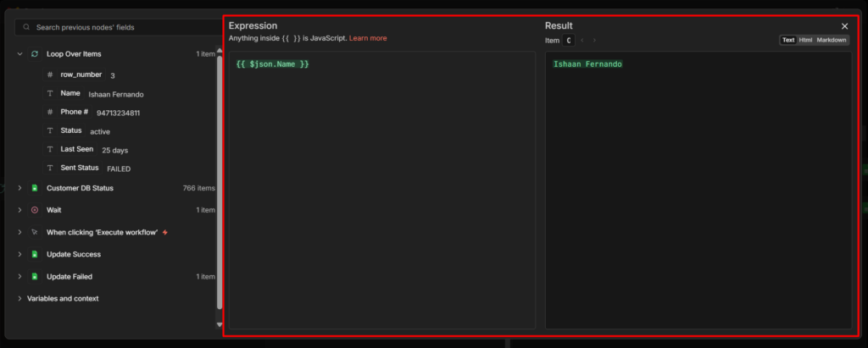Click the Execute workflow cursor icon
The height and width of the screenshot is (348, 868).
tap(35, 232)
